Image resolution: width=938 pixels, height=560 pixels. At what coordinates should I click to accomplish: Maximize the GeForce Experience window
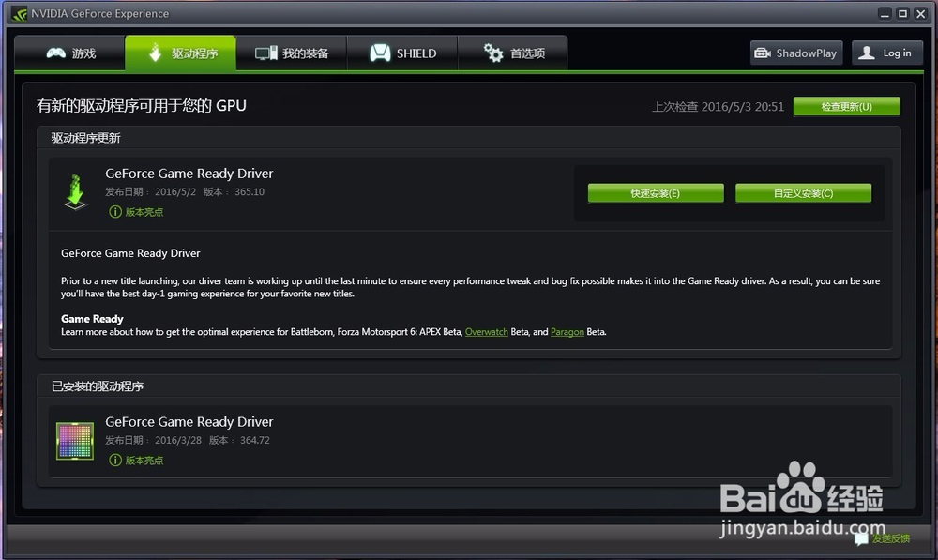coord(902,14)
